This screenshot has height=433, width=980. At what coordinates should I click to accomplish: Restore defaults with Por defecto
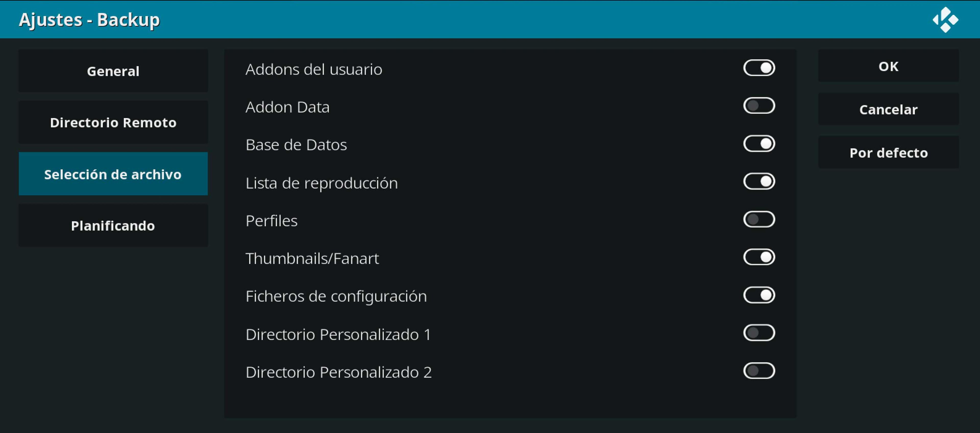(x=888, y=153)
